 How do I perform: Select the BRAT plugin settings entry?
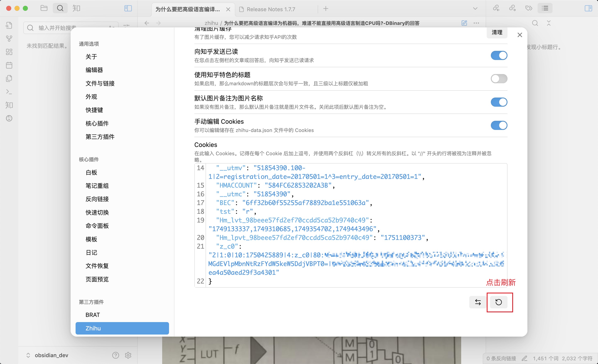pyautogui.click(x=92, y=315)
